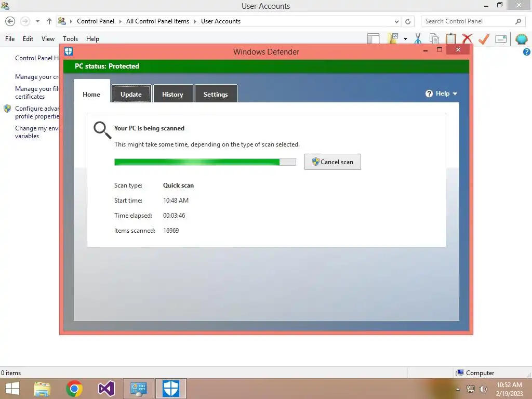Open the Help menu in the menu bar
The height and width of the screenshot is (399, 532).
[92, 38]
